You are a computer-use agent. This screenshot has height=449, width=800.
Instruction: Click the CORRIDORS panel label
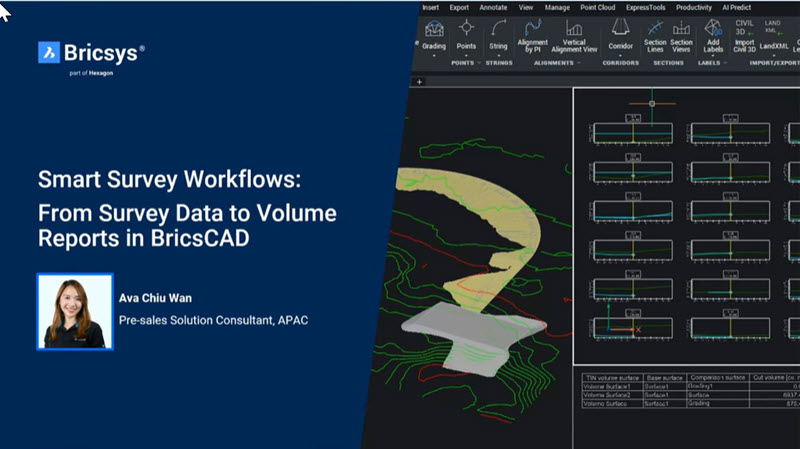click(620, 63)
